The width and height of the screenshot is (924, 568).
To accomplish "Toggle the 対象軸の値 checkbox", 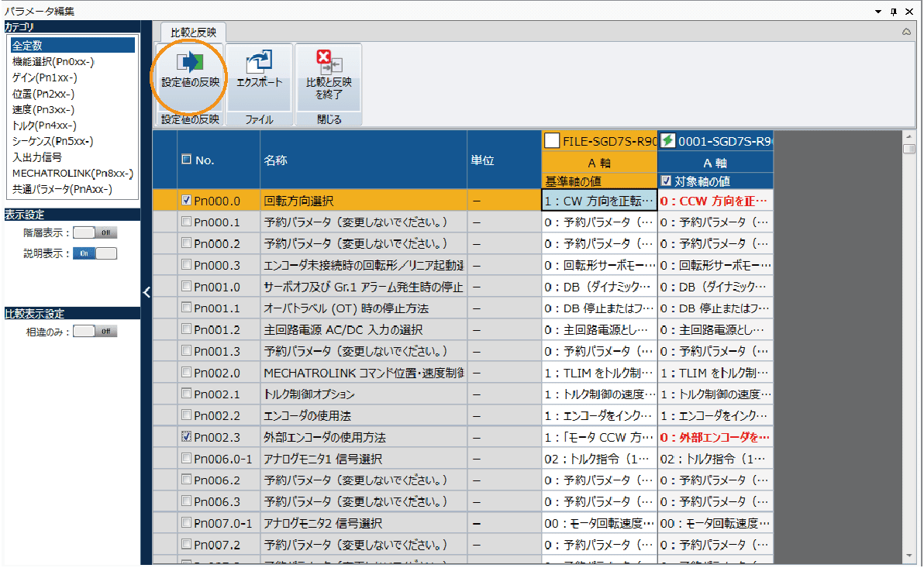I will [x=666, y=181].
